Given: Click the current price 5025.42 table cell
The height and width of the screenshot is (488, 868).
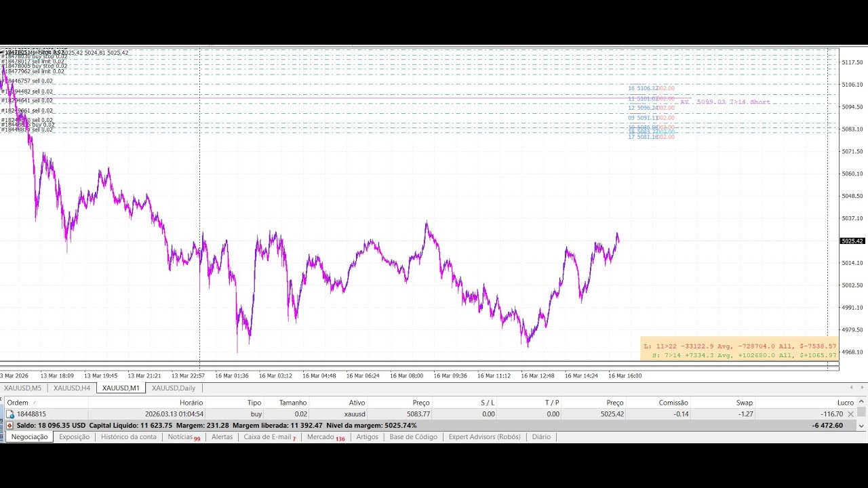Looking at the screenshot, I should coord(612,414).
